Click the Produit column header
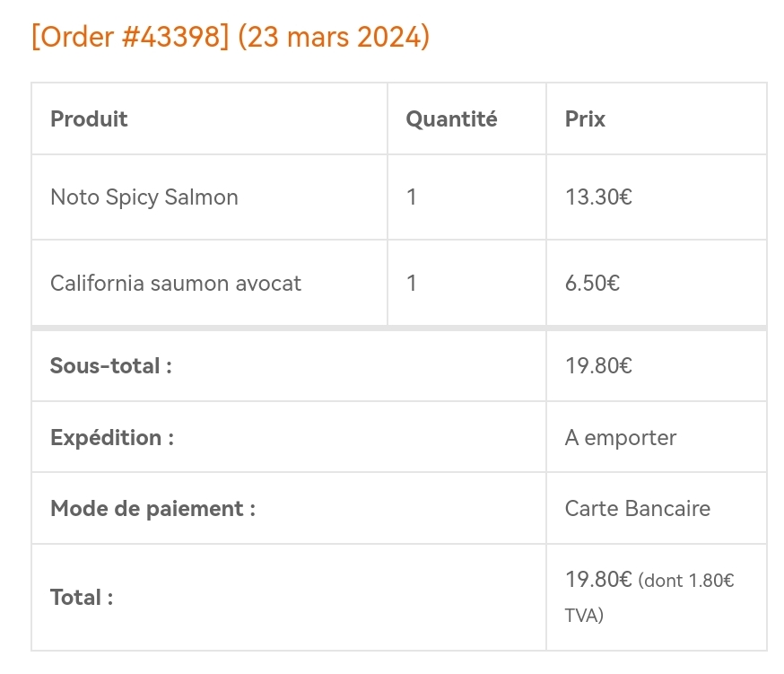Viewport: 784px width, 674px height. pos(89,119)
